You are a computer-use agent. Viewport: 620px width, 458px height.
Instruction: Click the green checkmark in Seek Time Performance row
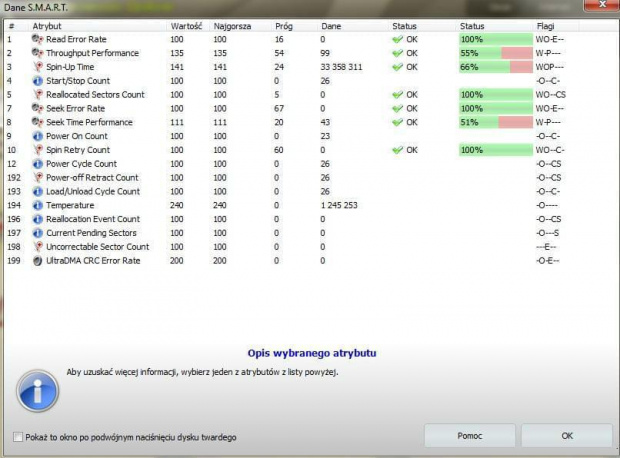(x=397, y=122)
